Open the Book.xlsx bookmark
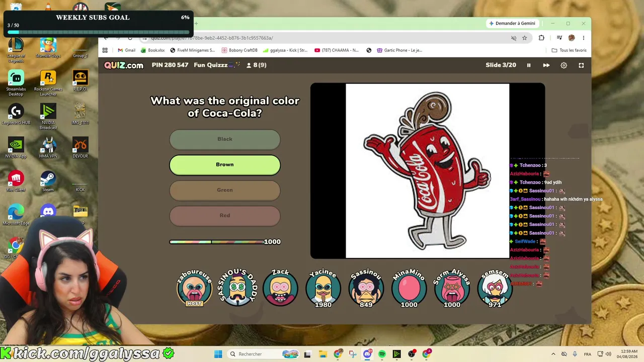 [x=152, y=50]
